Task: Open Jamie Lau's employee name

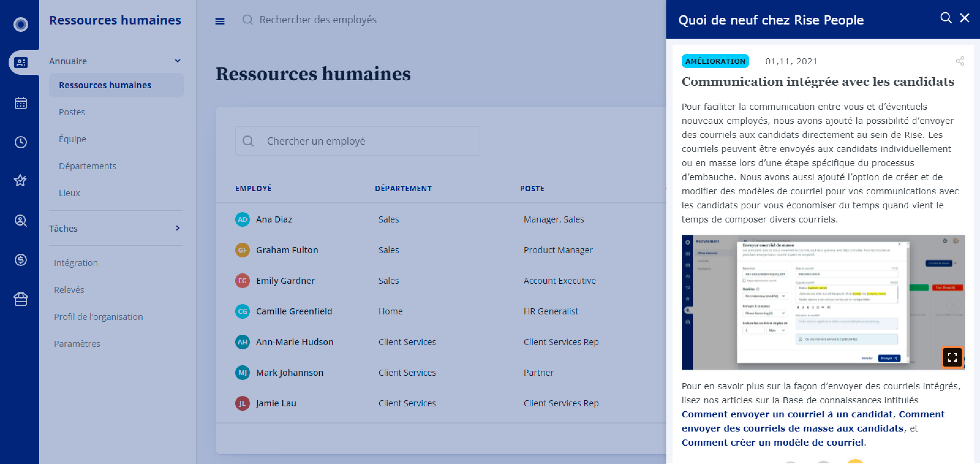Action: (x=276, y=403)
